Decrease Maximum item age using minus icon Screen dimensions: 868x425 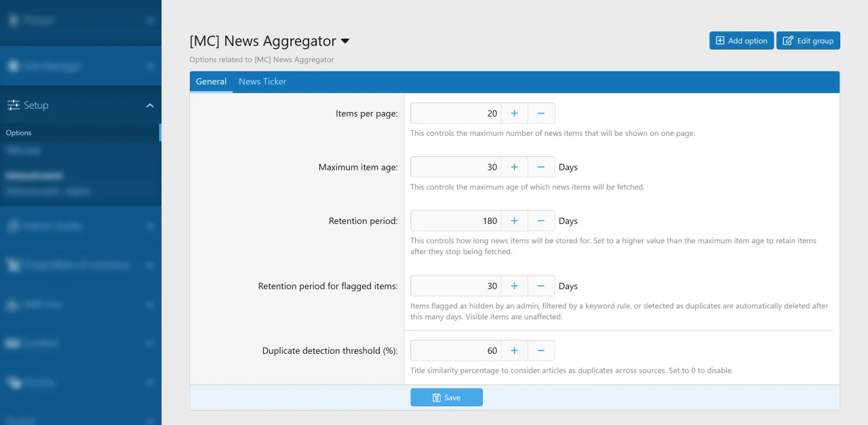[541, 167]
